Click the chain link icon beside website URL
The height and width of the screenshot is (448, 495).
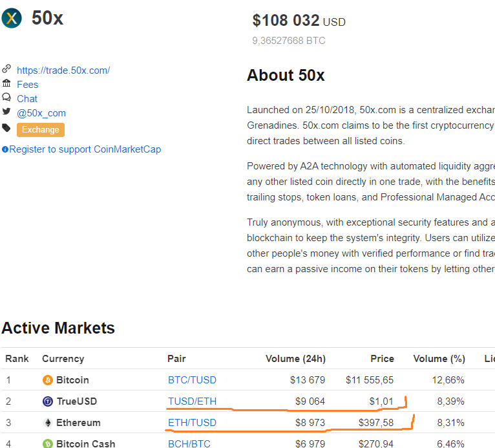(x=6, y=69)
